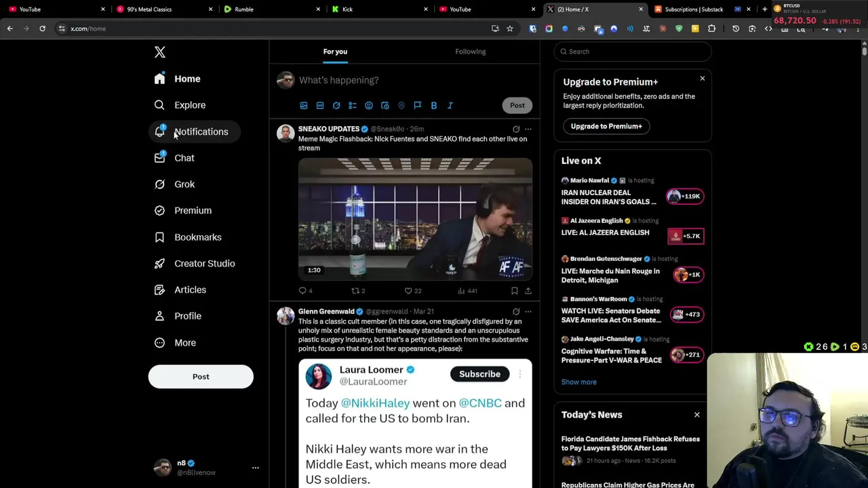Join Mario Nawfal's Iran nuclear deal live

(x=632, y=193)
